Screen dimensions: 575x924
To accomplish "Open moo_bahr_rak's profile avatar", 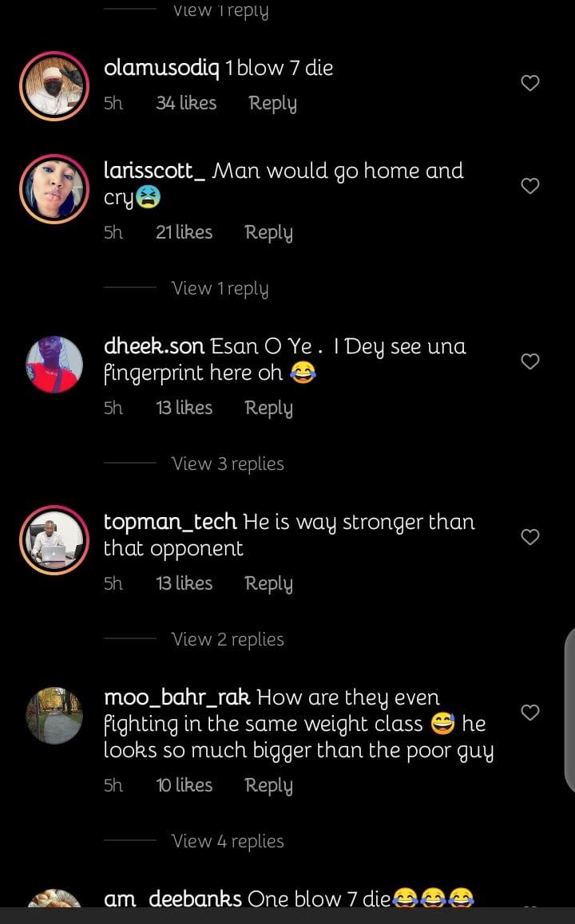I will [x=54, y=715].
